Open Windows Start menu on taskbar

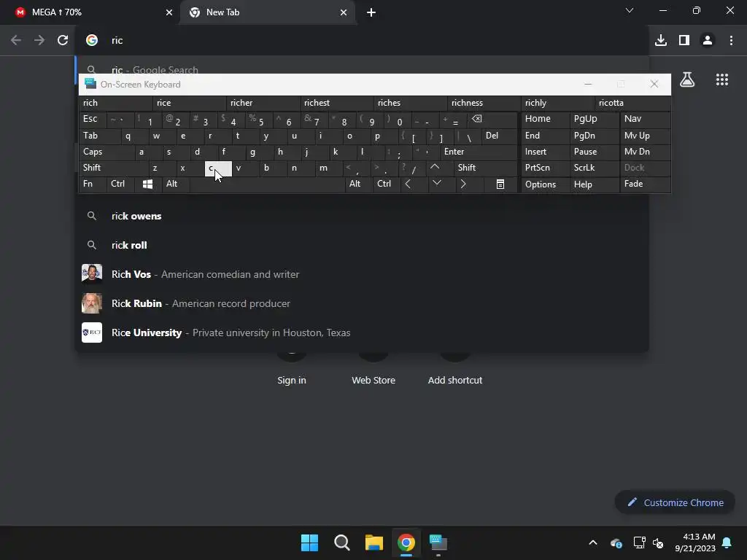click(x=309, y=542)
